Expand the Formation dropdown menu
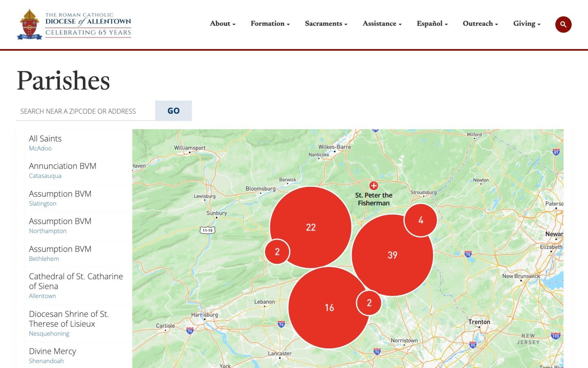The height and width of the screenshot is (368, 588). [x=270, y=24]
